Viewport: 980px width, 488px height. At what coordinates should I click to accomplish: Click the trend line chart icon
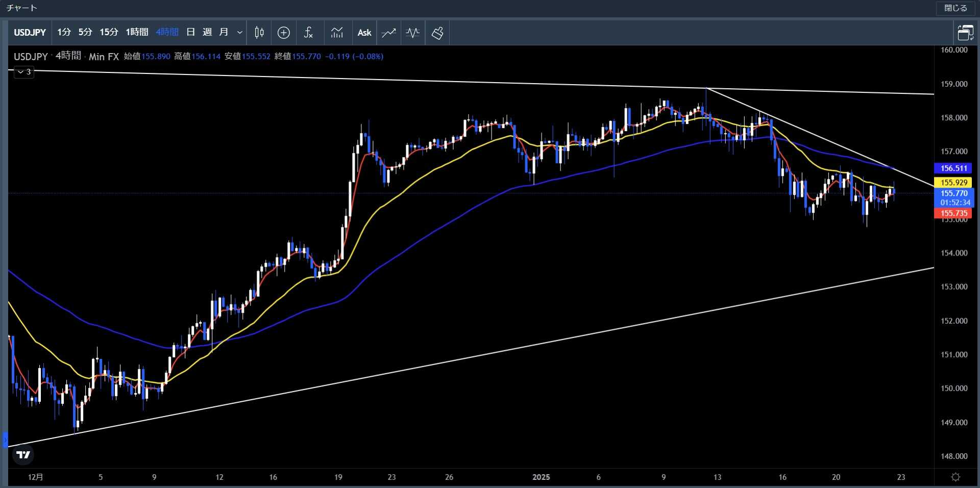[x=389, y=33]
